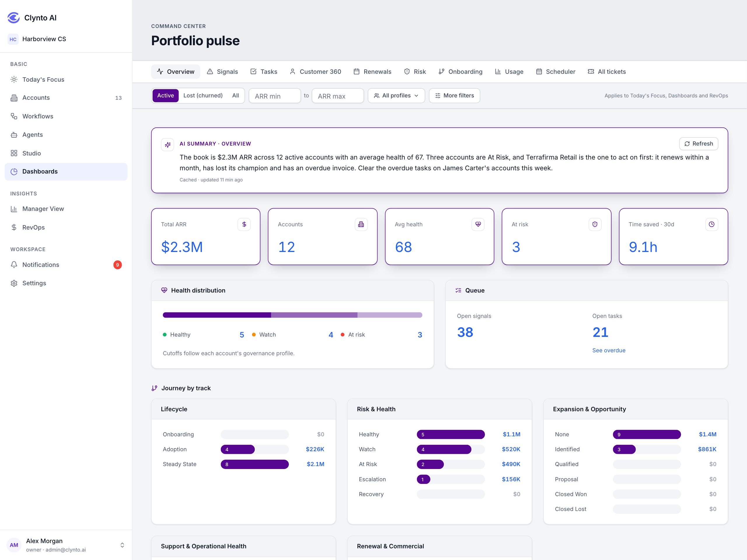The height and width of the screenshot is (560, 747).
Task: Open the Customer 360 tab
Action: [315, 71]
